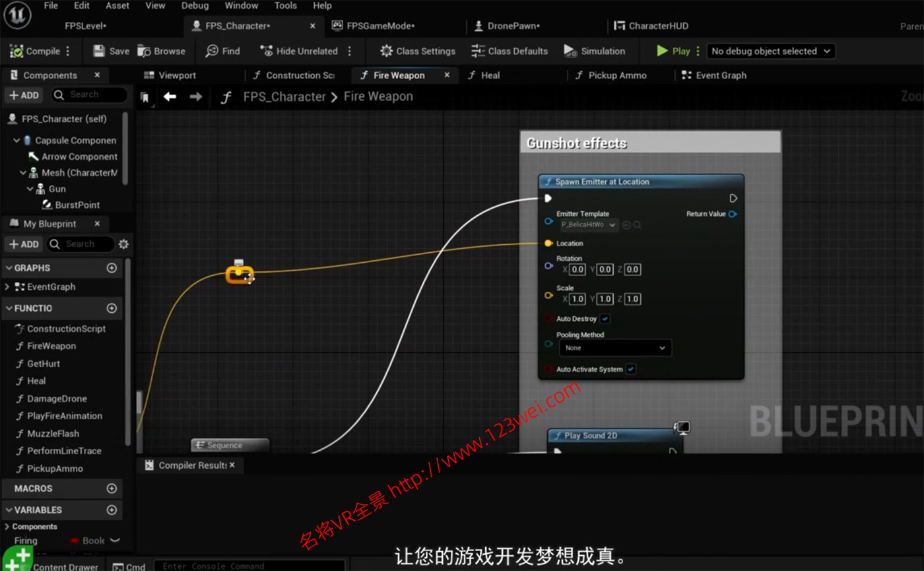Screen dimensions: 924x571
Task: Click the Location input pin
Action: [x=548, y=244]
